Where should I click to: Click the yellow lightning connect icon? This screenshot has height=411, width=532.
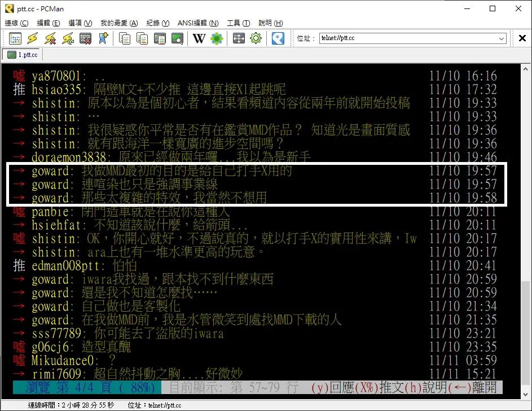point(33,38)
